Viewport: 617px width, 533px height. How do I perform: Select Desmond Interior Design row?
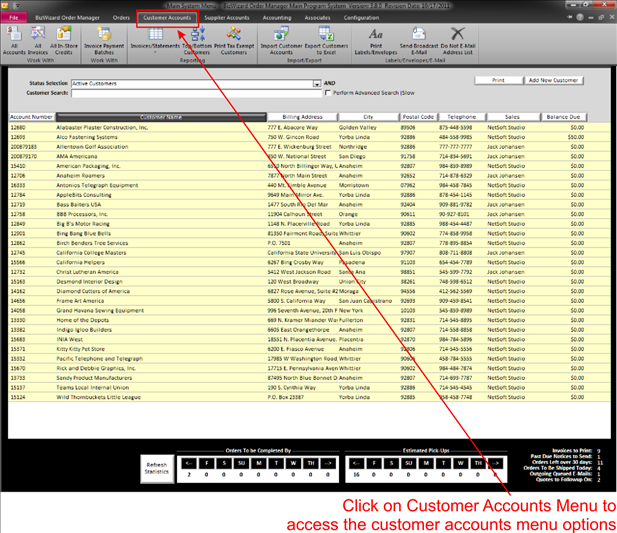point(309,282)
